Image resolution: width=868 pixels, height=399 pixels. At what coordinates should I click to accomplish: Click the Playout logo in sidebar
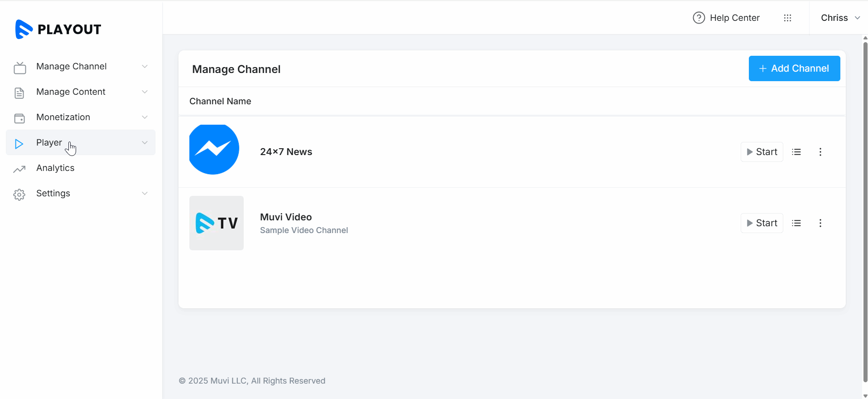[x=58, y=29]
